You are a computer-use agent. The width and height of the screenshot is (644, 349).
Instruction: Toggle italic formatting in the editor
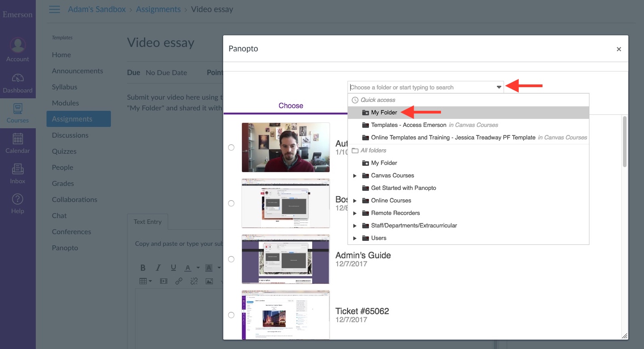158,268
